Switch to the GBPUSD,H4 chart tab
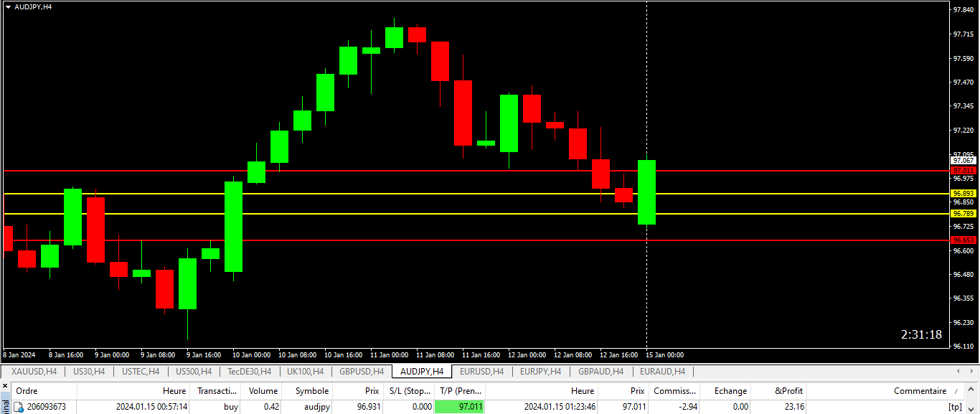Viewport: 980px width, 414px height. pos(361,371)
